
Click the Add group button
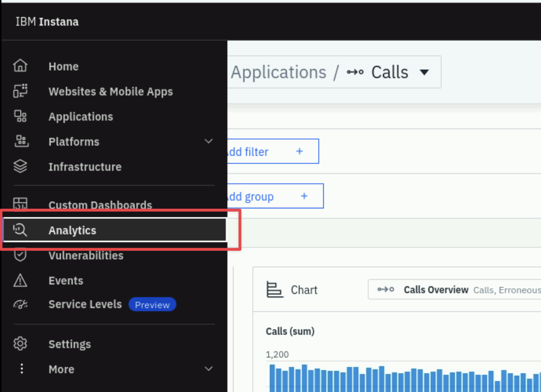[275, 196]
